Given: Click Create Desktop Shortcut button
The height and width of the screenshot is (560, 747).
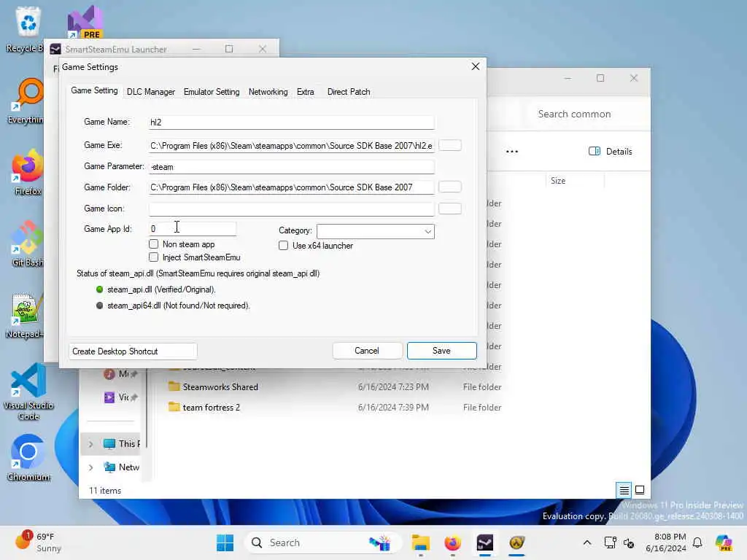Looking at the screenshot, I should tap(133, 351).
